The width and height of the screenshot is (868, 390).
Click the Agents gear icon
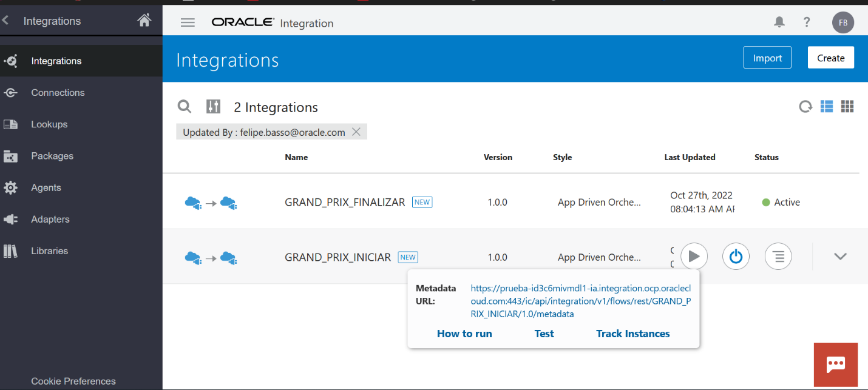[10, 188]
